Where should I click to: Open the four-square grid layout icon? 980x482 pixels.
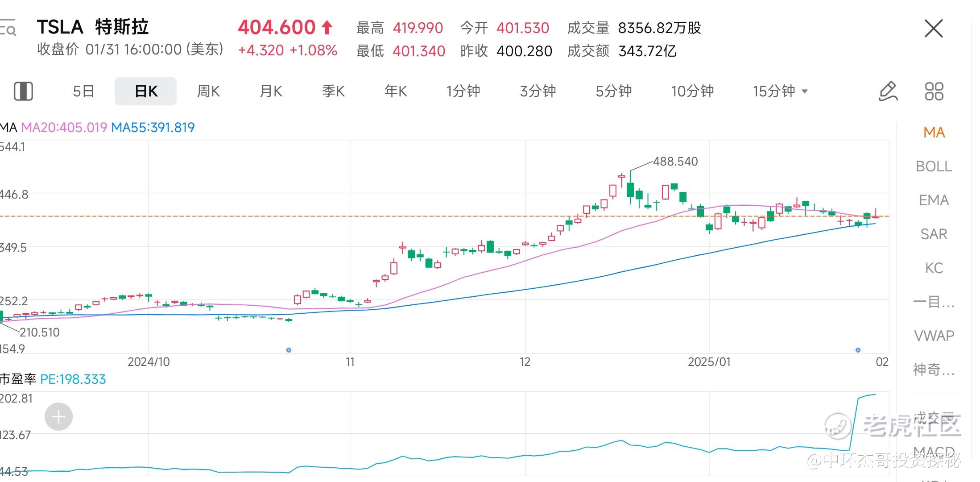click(934, 91)
